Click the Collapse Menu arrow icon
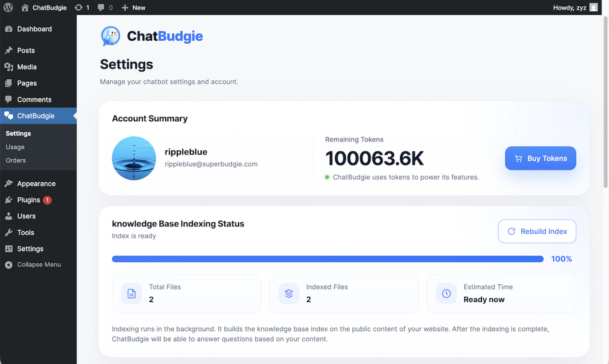The height and width of the screenshot is (364, 609). click(9, 265)
